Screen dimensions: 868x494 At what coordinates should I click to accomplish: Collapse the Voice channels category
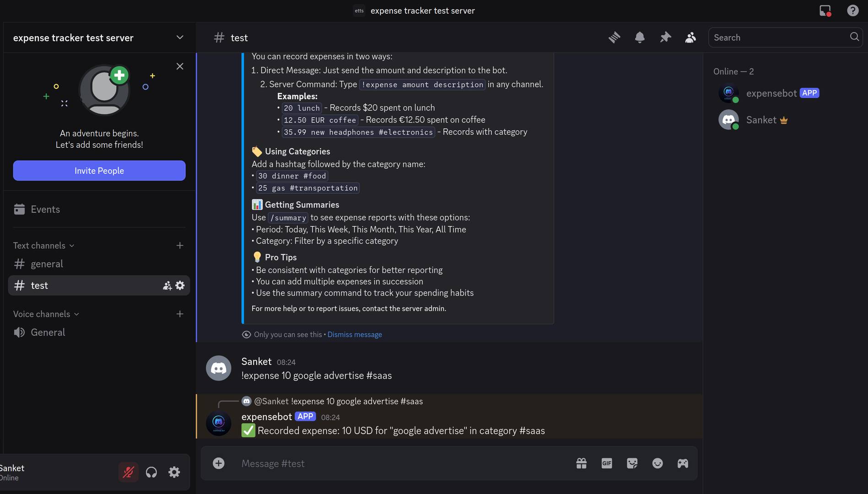(46, 314)
